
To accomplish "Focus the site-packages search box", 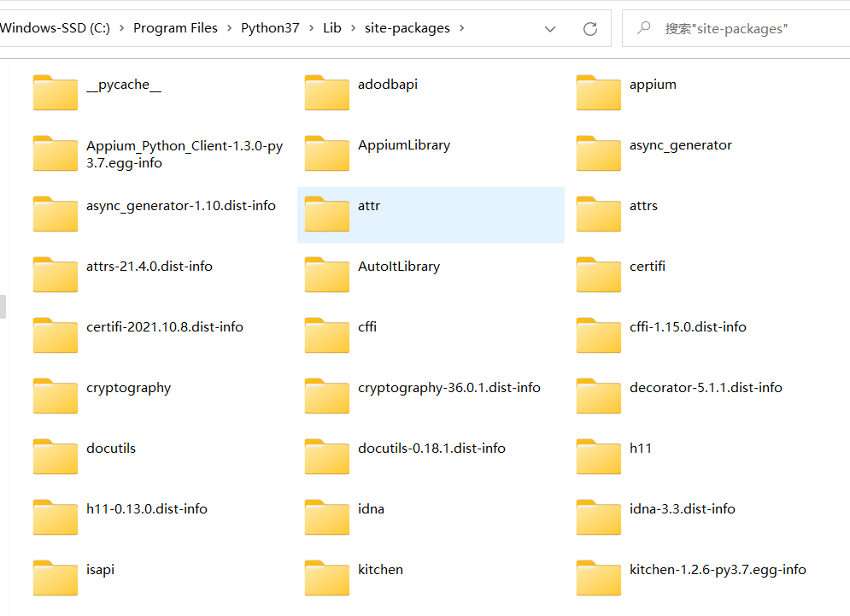I will pos(736,28).
